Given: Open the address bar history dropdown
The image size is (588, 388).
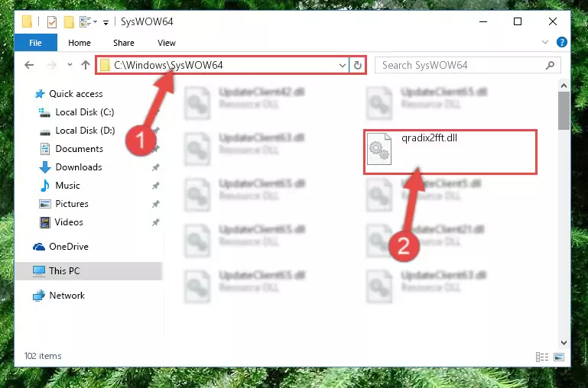Looking at the screenshot, I should tap(343, 66).
